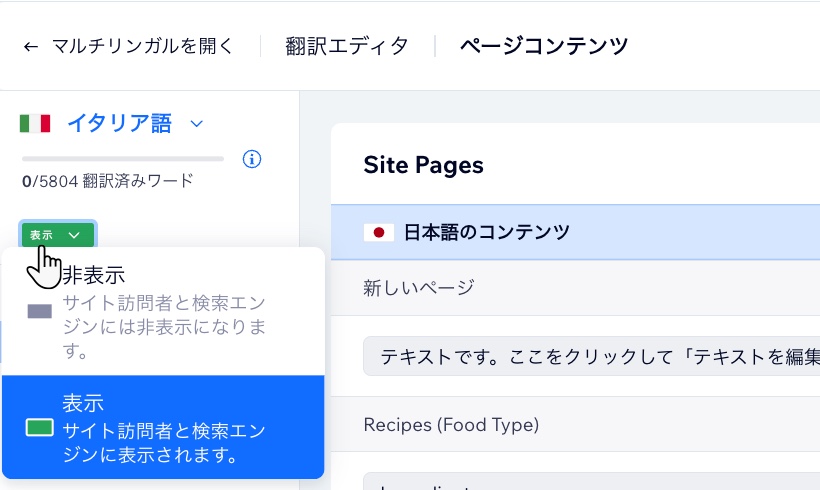Click the info icon near progress bar

click(x=252, y=159)
